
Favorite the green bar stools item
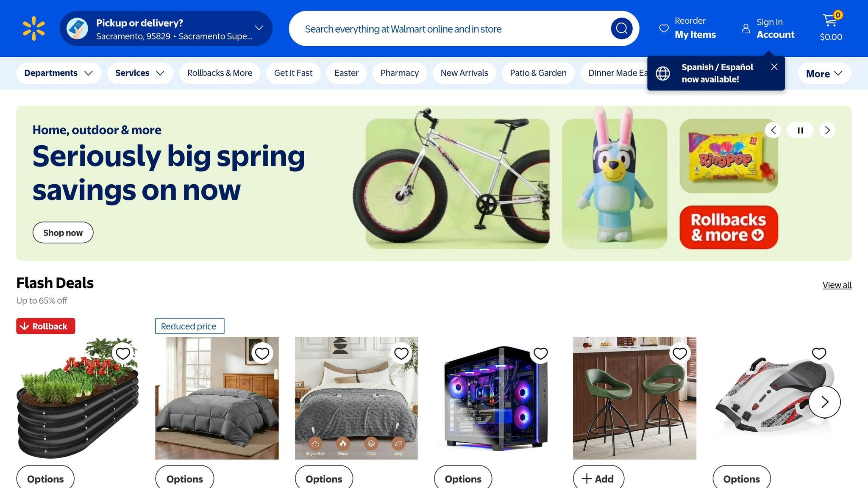(680, 353)
